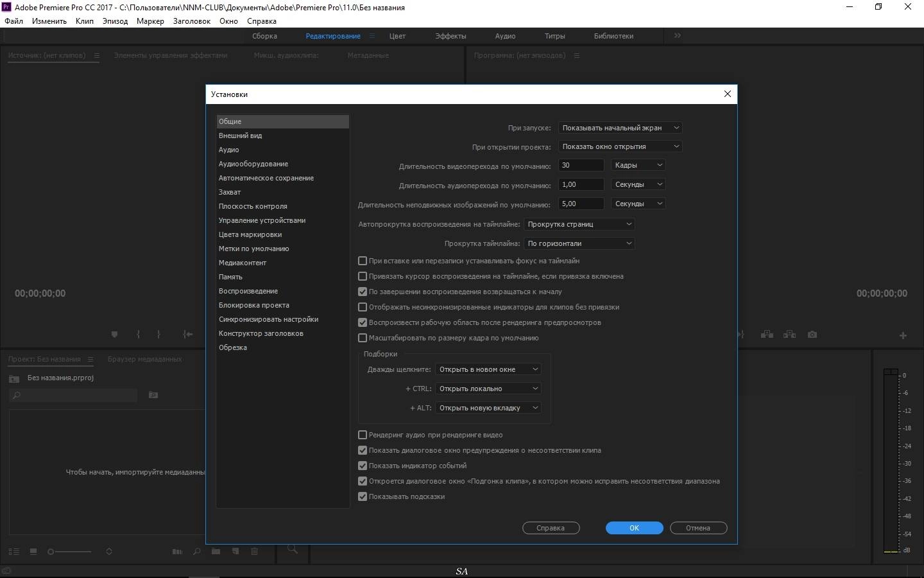Enable focus on timeline when inserting checkbox

coord(363,261)
